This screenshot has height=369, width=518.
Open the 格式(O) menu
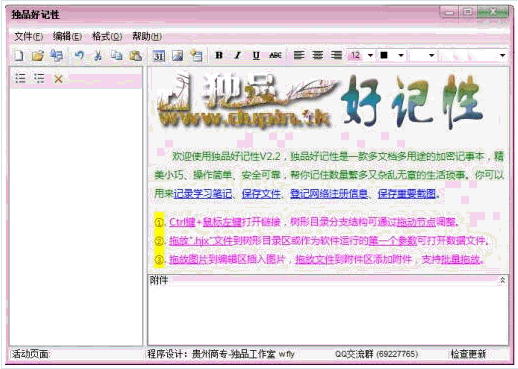[107, 36]
